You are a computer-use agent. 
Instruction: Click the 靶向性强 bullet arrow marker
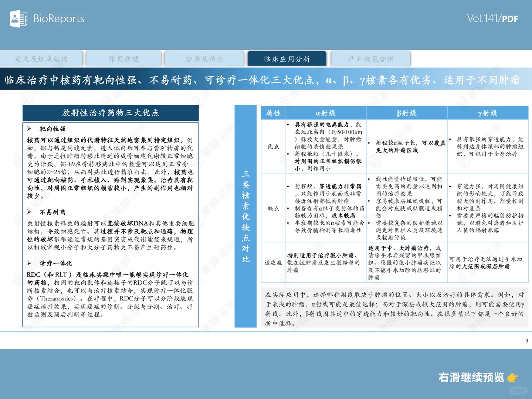29,129
